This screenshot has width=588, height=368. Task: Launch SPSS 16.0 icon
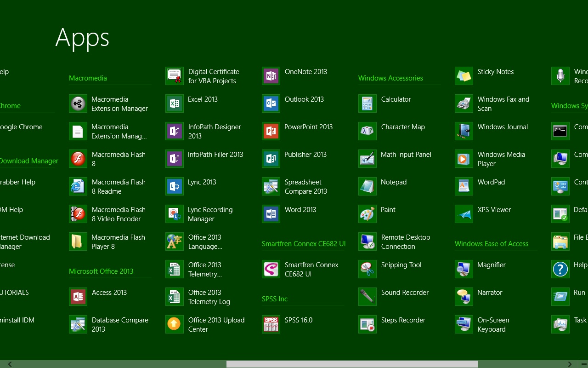[x=271, y=324]
